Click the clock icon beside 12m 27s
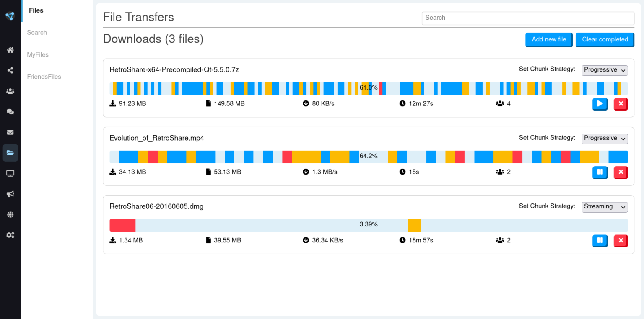 [402, 103]
